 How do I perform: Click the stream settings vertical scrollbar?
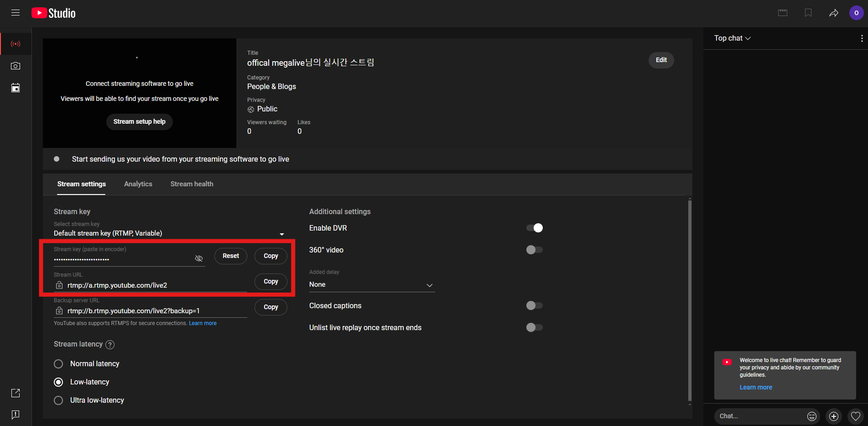pyautogui.click(x=690, y=301)
